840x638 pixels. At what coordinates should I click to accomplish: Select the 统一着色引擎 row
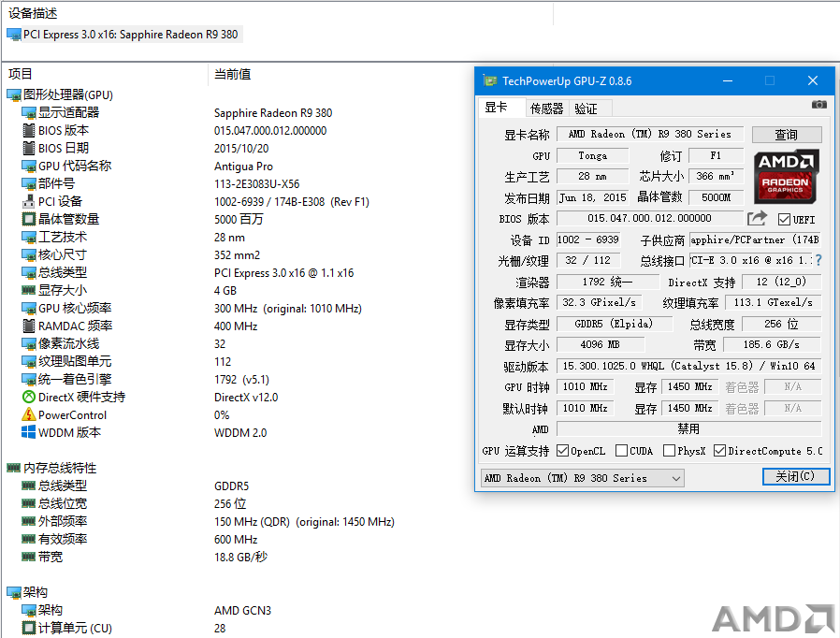tap(145, 379)
